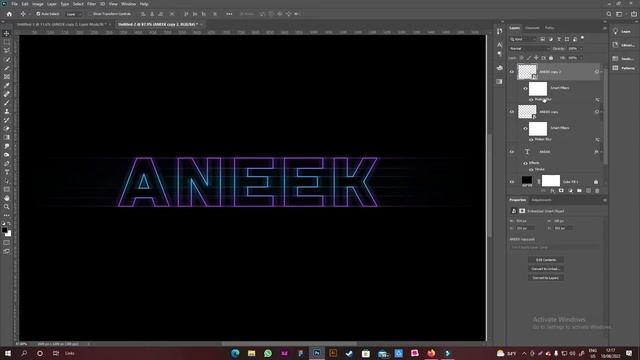
Task: Select the Horizontal Type tool
Action: (7, 172)
